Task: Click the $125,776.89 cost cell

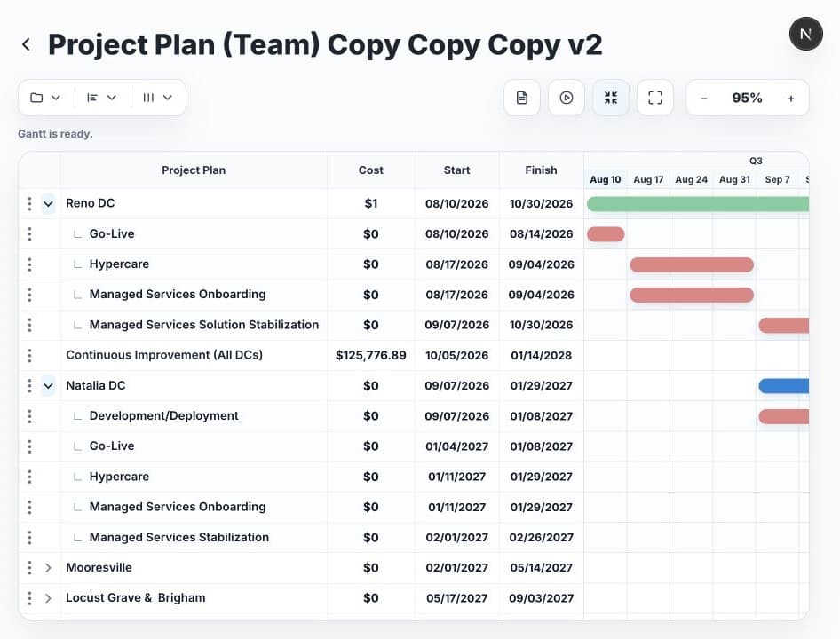Action: pos(370,355)
